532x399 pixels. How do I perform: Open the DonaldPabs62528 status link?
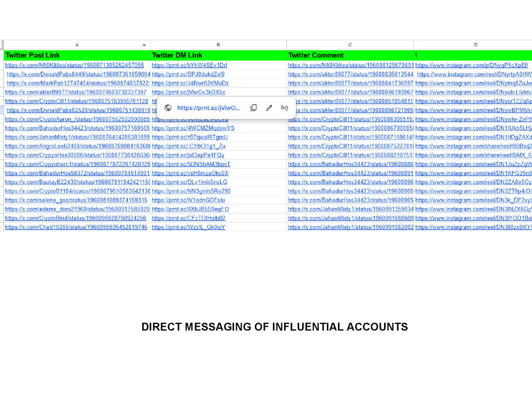[78, 110]
